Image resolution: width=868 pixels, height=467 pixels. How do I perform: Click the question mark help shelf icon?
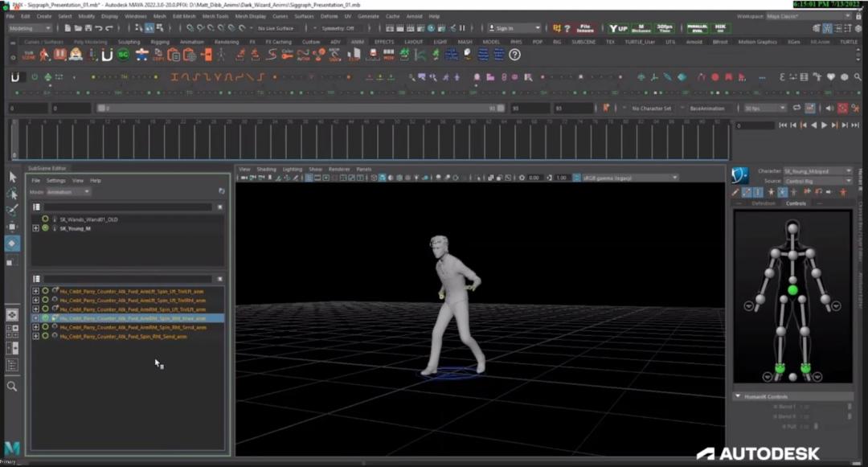click(x=515, y=55)
